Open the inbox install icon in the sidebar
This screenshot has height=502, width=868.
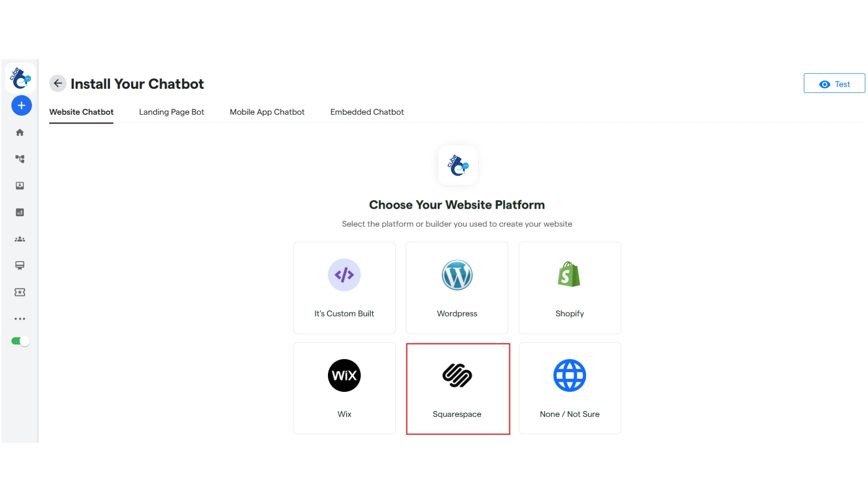(20, 185)
